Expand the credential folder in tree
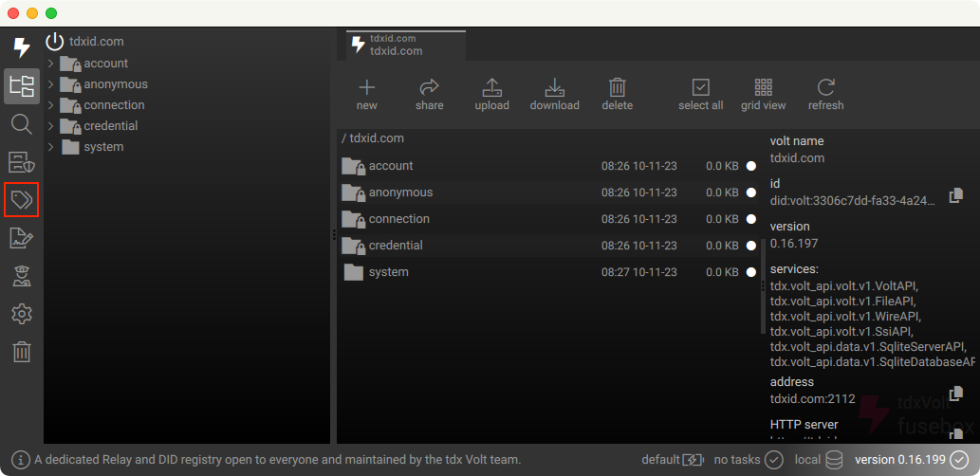Viewport: 980px width, 476px height. 51,125
